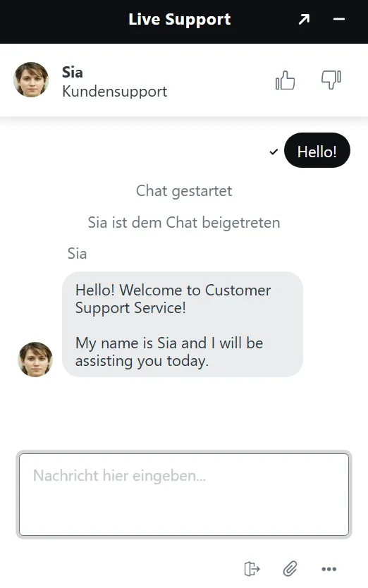Click Sia's avatar in the header
The width and height of the screenshot is (368, 588).
pyautogui.click(x=31, y=80)
